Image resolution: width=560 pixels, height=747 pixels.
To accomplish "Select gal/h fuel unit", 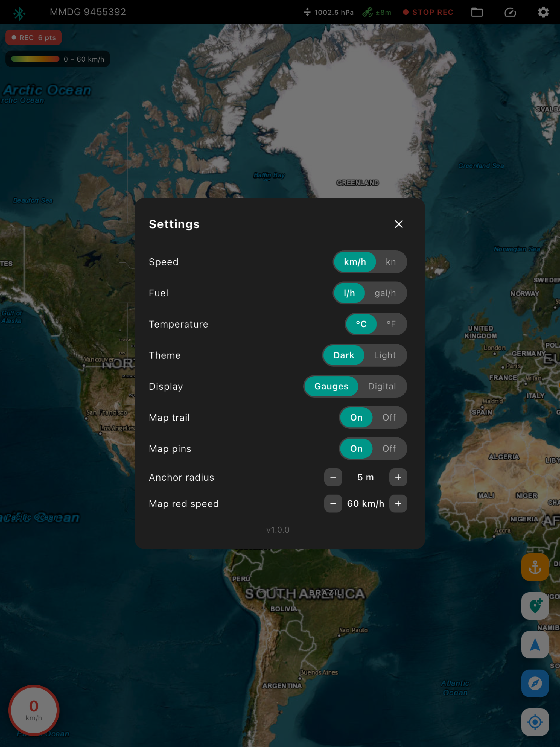I will pos(385,293).
